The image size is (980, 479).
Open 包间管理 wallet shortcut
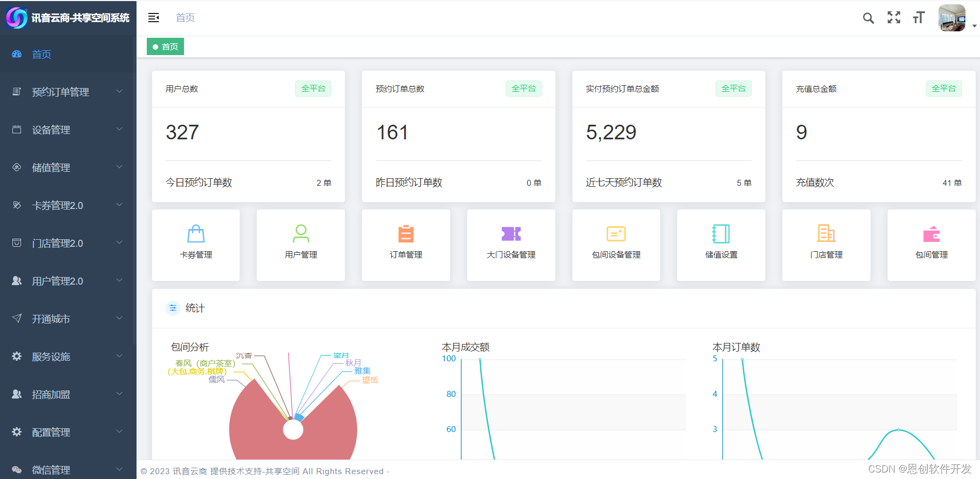point(931,245)
